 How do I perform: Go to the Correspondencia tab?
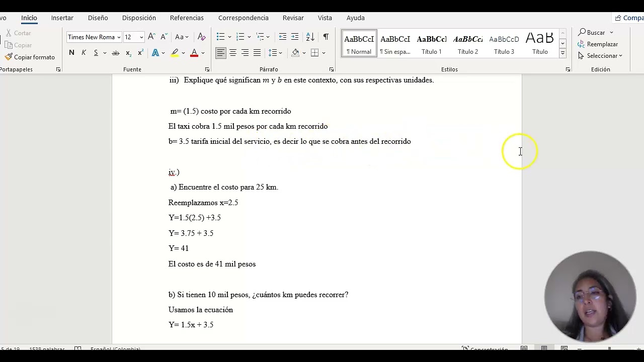[x=244, y=18]
